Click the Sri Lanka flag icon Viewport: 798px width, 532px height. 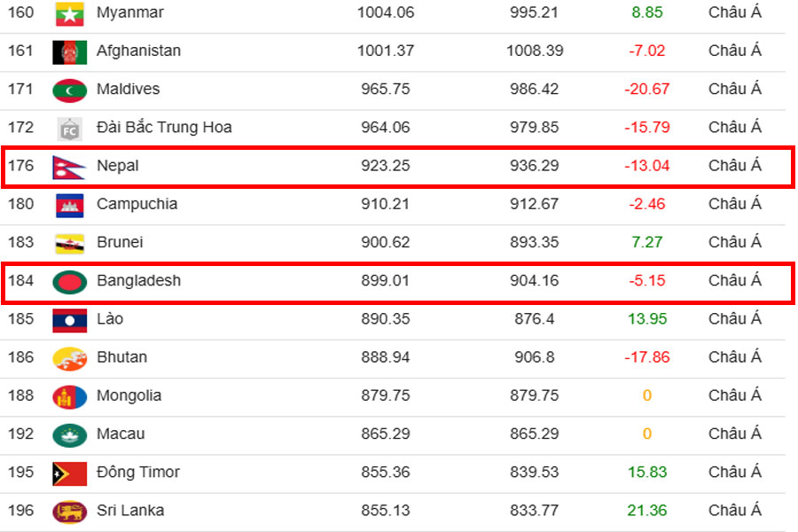pyautogui.click(x=69, y=511)
